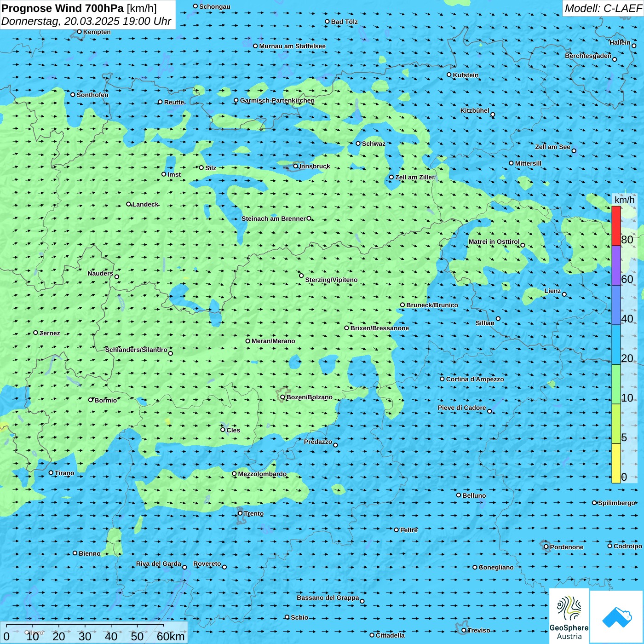Select the Schongau city label

tap(215, 6)
